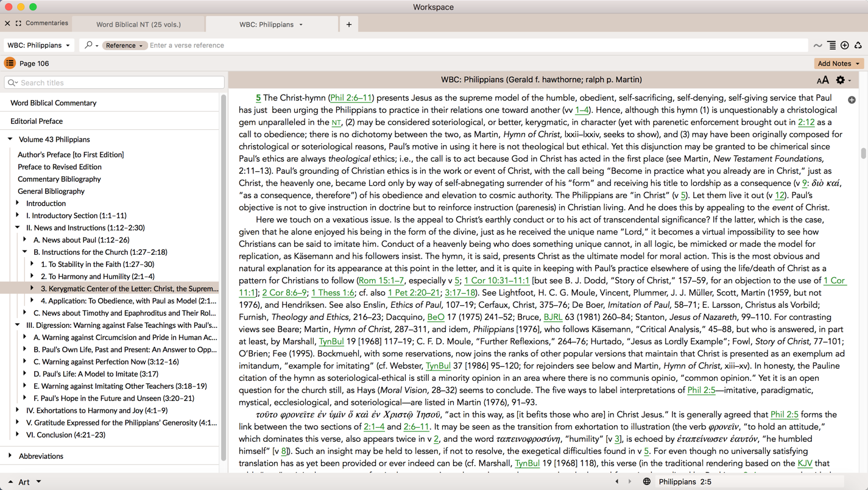The width and height of the screenshot is (868, 490).
Task: Toggle the fullscreen brackets icon near Commentaries
Action: (18, 23)
